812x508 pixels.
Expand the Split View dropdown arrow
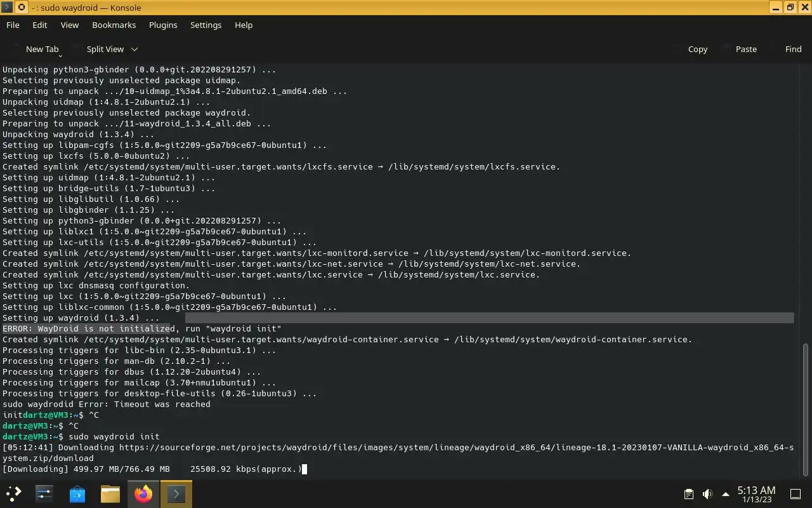(134, 49)
